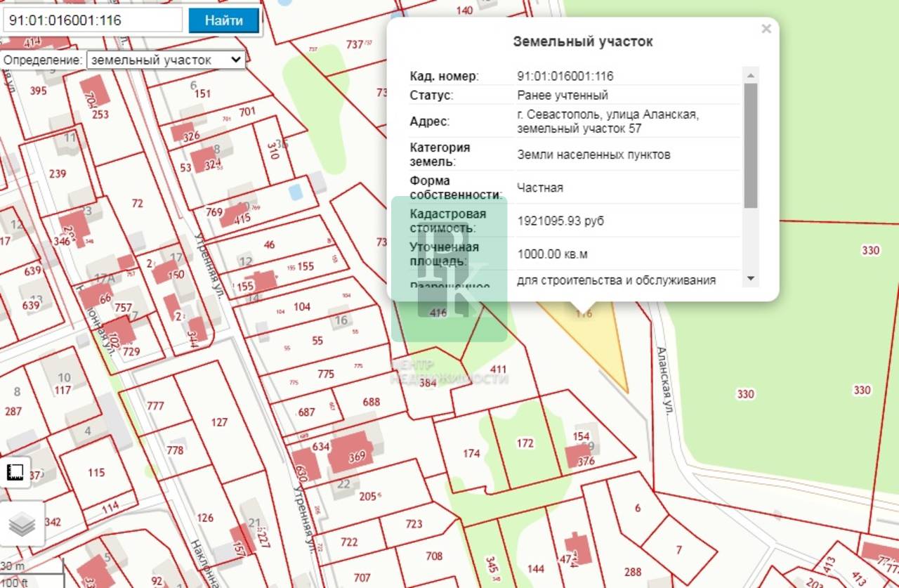Click parcel 688 on the map
This screenshot has width=899, height=588.
point(370,402)
